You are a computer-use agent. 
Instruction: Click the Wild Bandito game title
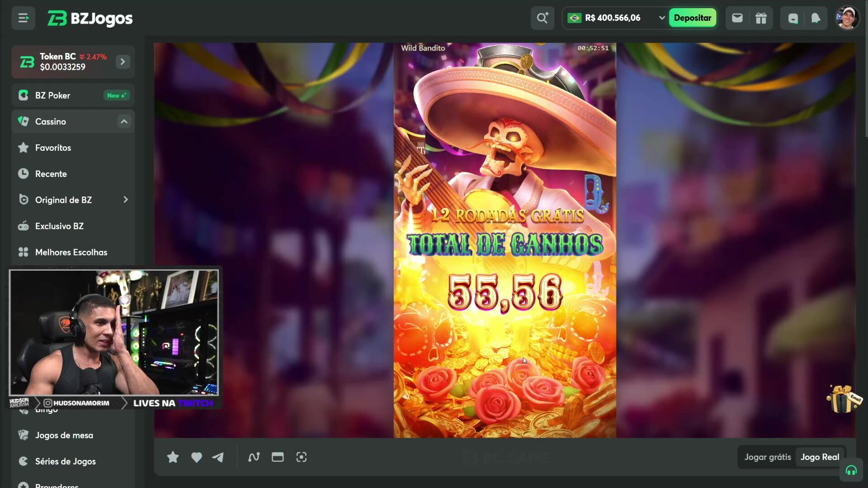click(x=423, y=48)
